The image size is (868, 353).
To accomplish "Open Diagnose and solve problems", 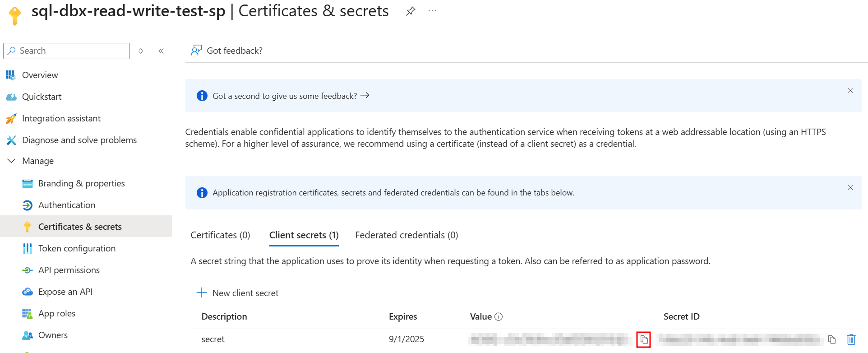I will pos(79,140).
